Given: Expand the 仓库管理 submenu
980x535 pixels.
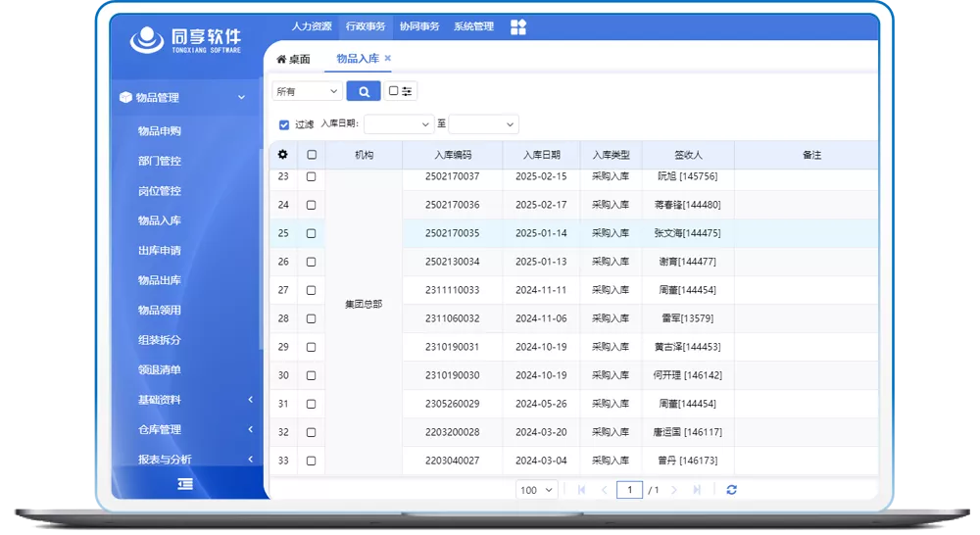Looking at the screenshot, I should [x=250, y=429].
